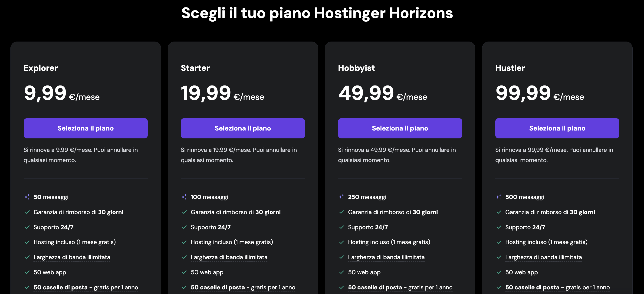Click the sparkle icon beside 100 messaggi
The height and width of the screenshot is (294, 644).
pos(184,197)
